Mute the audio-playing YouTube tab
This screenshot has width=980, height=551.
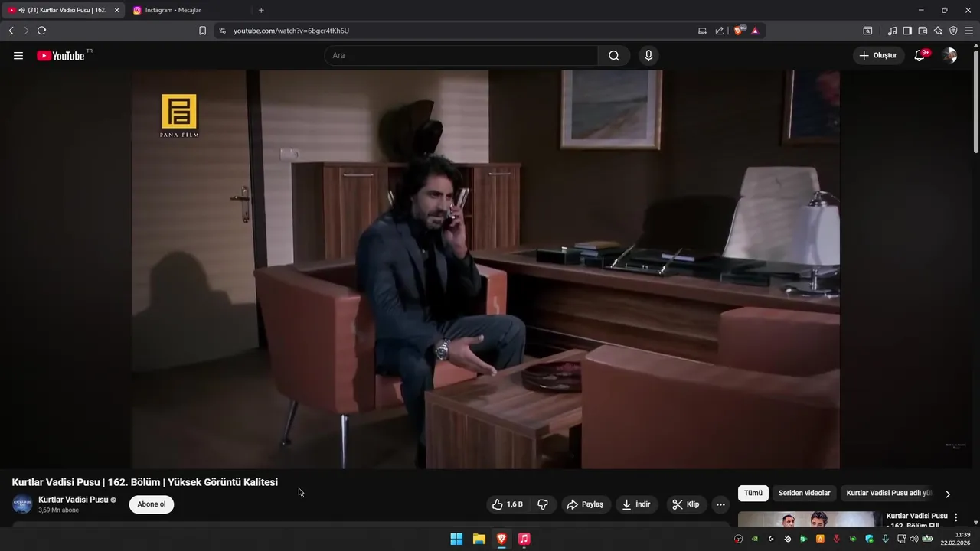click(21, 10)
